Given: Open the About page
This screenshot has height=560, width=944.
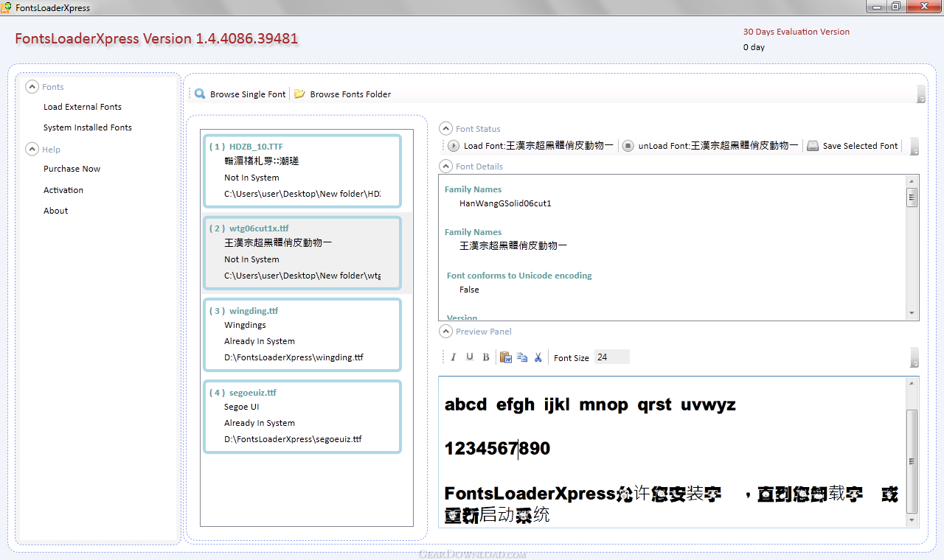Looking at the screenshot, I should pos(55,211).
